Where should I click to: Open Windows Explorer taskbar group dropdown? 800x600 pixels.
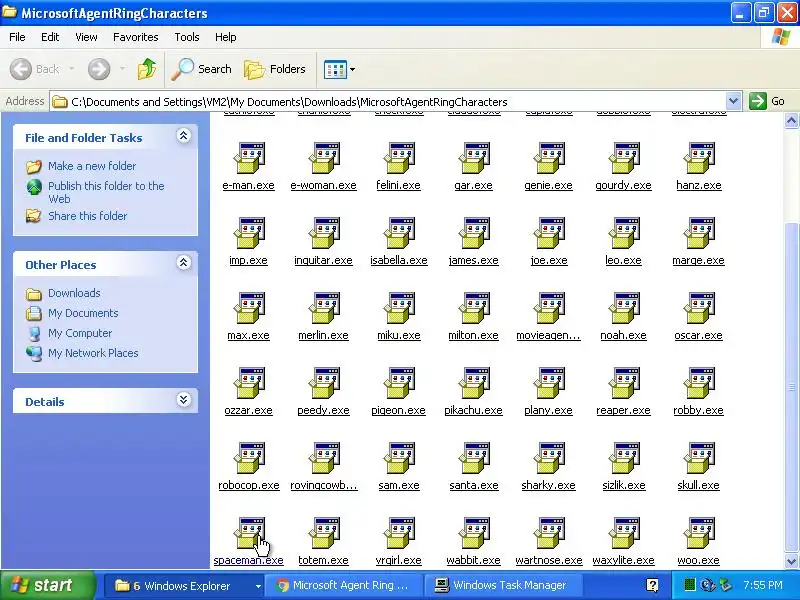click(258, 586)
